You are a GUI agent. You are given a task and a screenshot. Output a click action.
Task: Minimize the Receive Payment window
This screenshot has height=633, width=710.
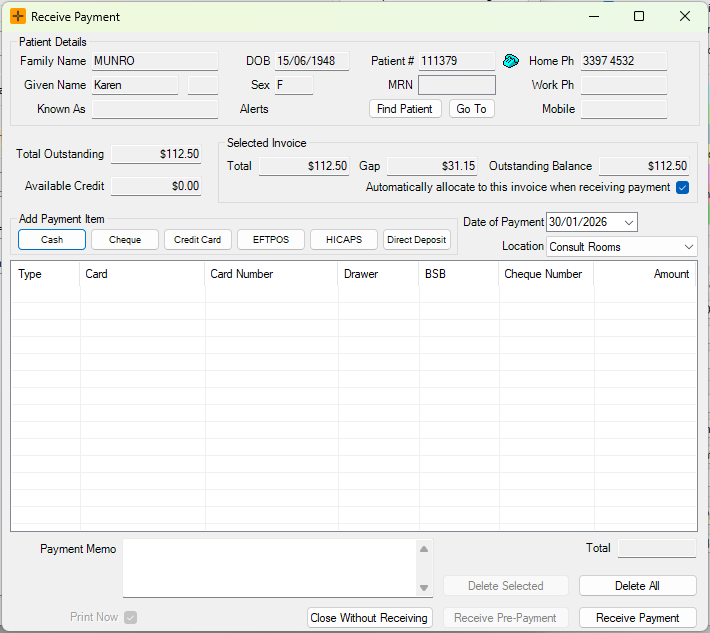click(x=594, y=17)
